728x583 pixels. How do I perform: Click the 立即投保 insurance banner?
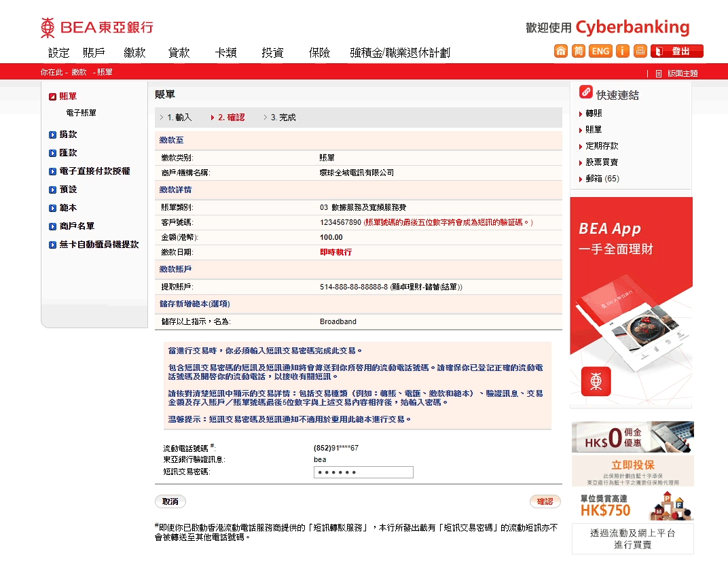[632, 471]
